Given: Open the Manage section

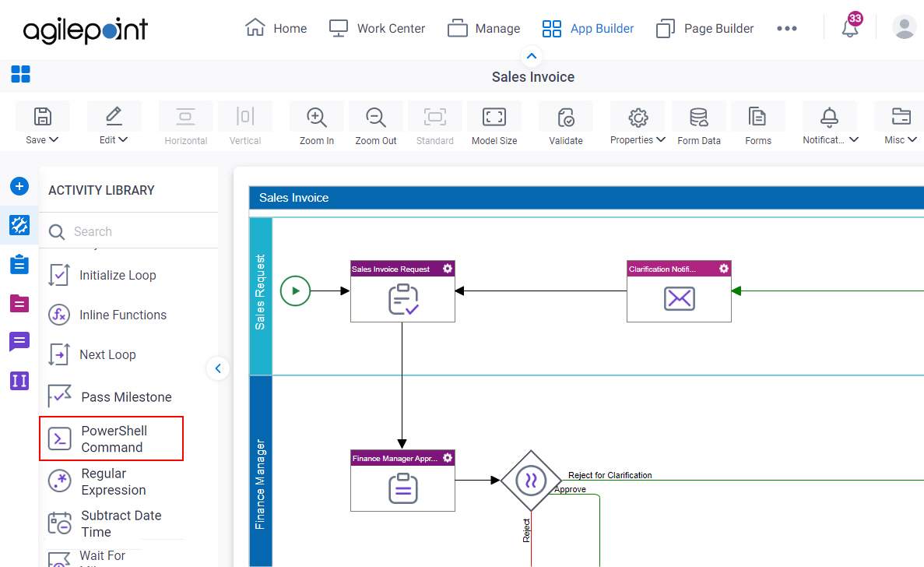Looking at the screenshot, I should pyautogui.click(x=484, y=28).
